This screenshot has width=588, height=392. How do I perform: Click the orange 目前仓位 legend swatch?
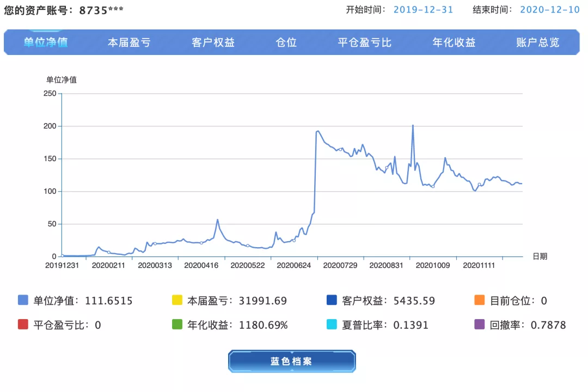pyautogui.click(x=480, y=300)
